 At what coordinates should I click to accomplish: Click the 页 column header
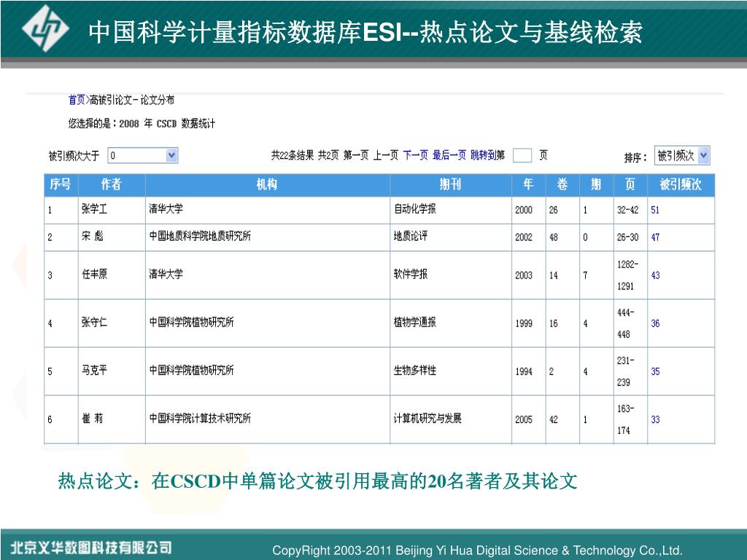tap(630, 184)
